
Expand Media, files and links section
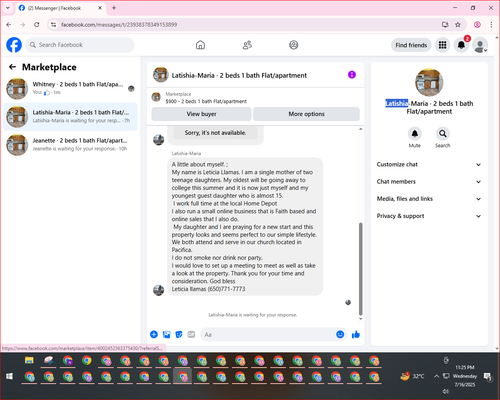click(x=429, y=199)
